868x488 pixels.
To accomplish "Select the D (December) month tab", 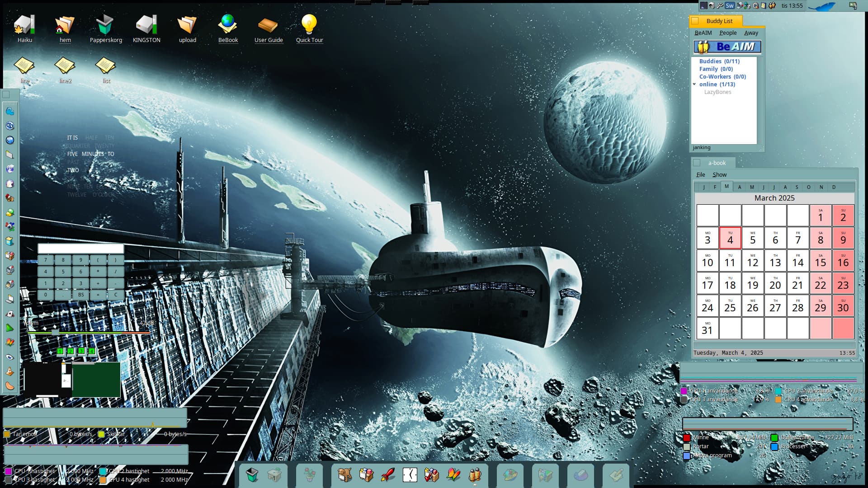I will pos(834,187).
